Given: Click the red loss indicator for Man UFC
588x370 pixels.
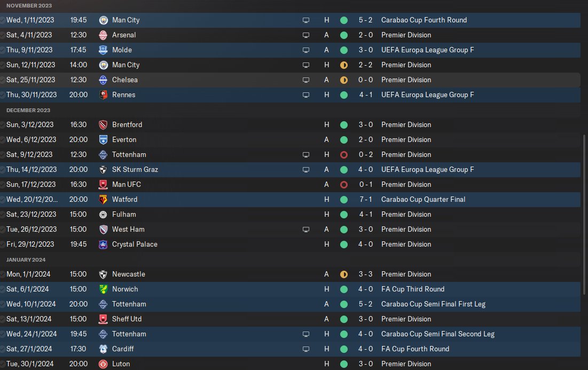Looking at the screenshot, I should (x=344, y=184).
